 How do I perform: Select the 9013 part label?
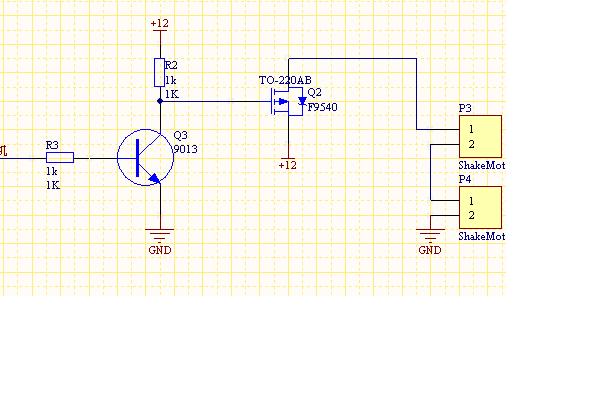coord(186,149)
